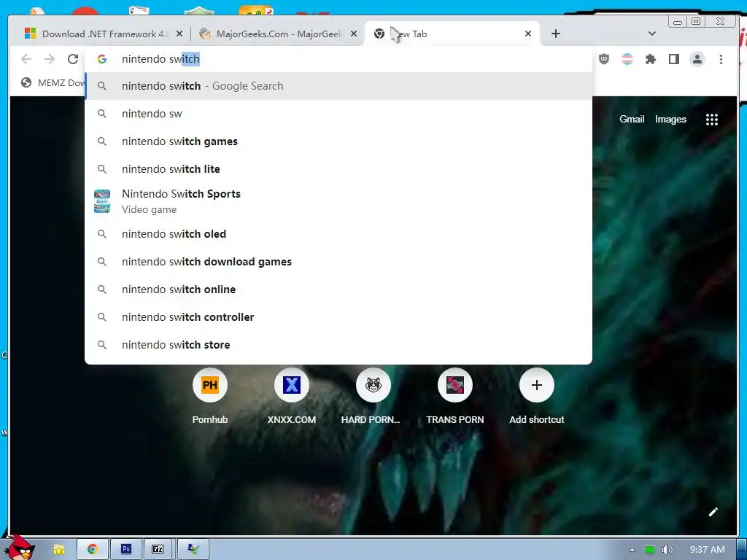The width and height of the screenshot is (747, 560).
Task: Click the magnifier icon beside nintendo switch store
Action: [x=101, y=345]
